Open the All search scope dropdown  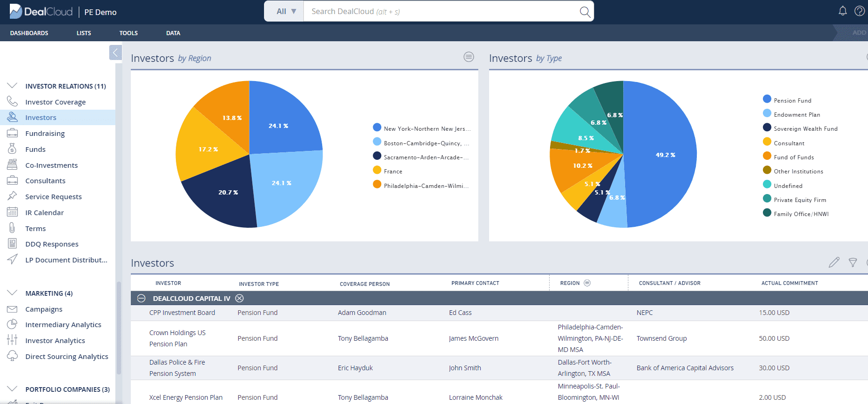click(285, 11)
